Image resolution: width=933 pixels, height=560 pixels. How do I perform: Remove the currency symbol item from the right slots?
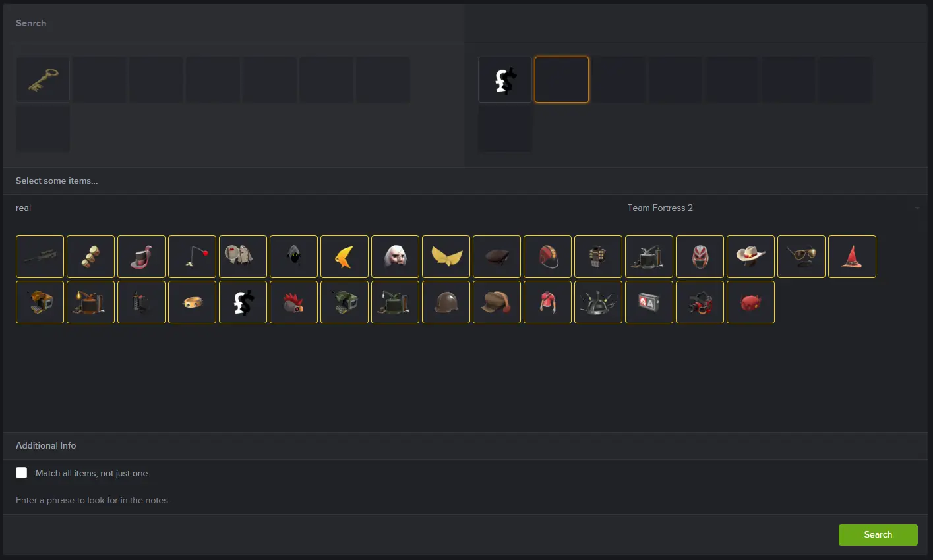[505, 80]
